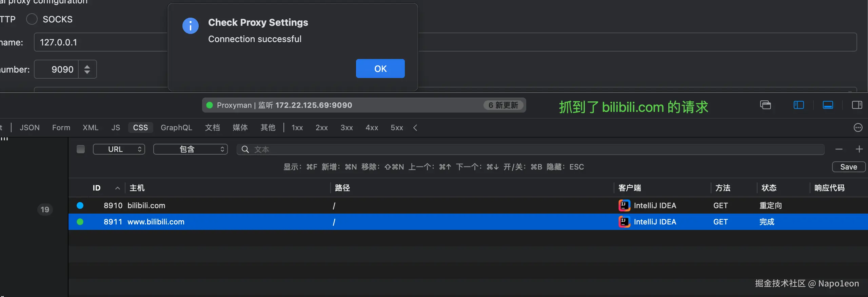The width and height of the screenshot is (868, 297).
Task: Add filter rule with plus icon
Action: pyautogui.click(x=859, y=149)
